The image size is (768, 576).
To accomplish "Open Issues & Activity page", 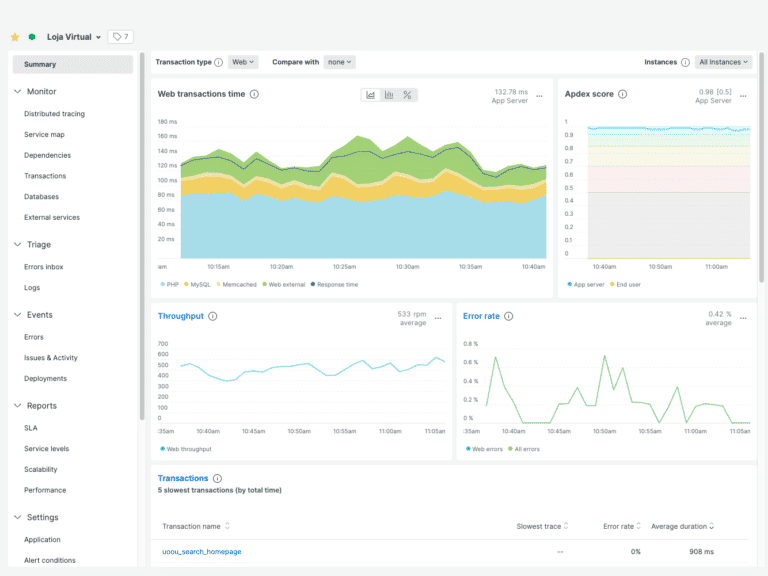I will (x=50, y=358).
